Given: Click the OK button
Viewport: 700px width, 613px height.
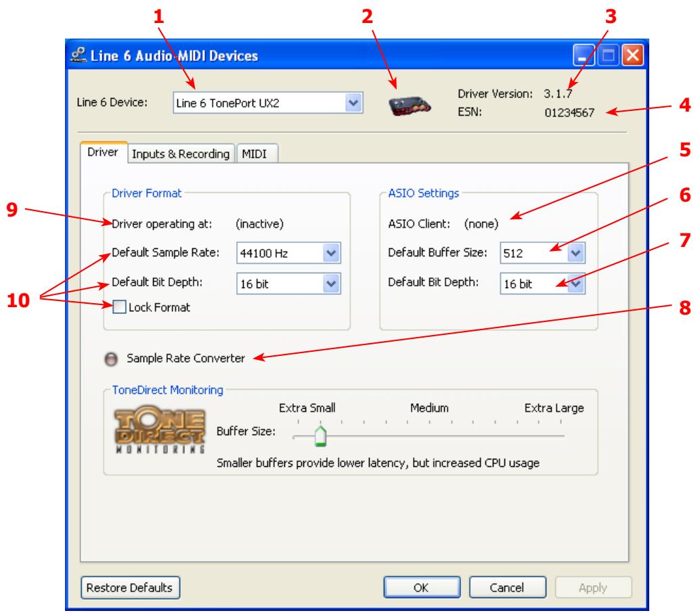Looking at the screenshot, I should pos(422,587).
